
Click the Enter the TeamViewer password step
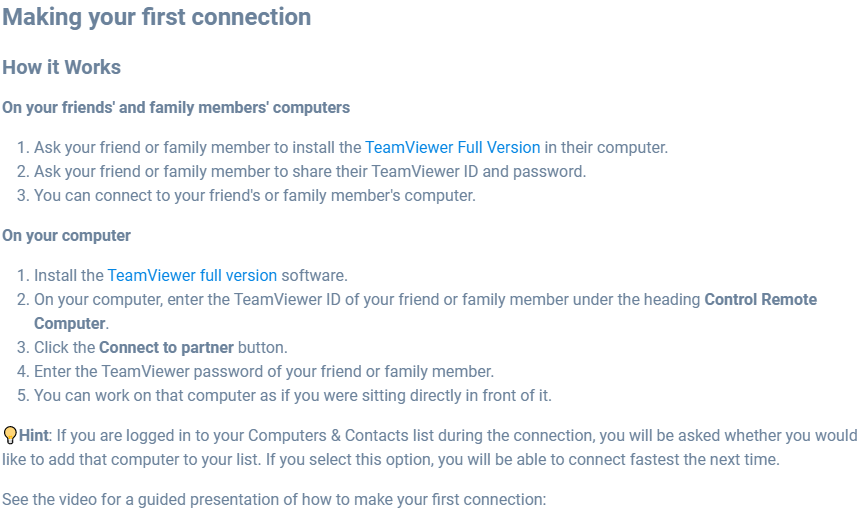[x=264, y=371]
